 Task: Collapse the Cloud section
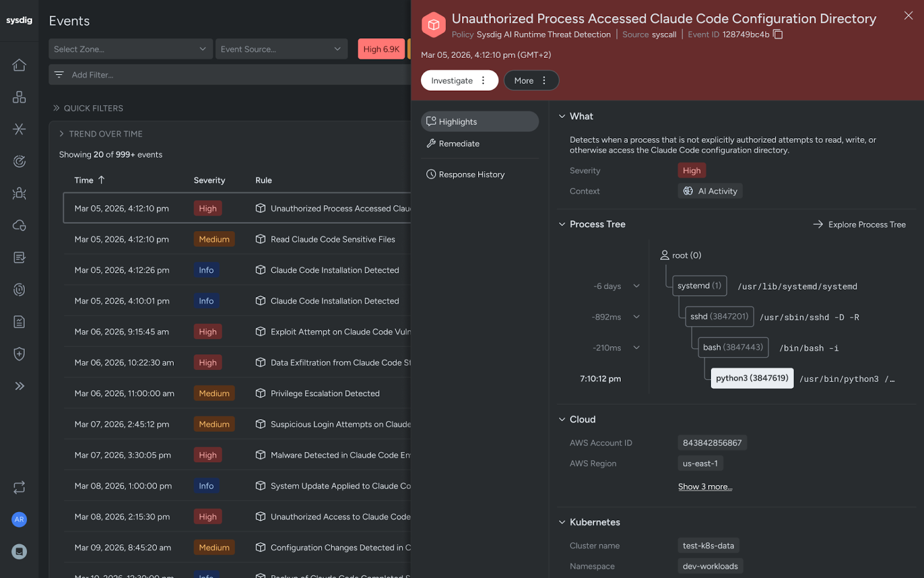click(x=562, y=420)
